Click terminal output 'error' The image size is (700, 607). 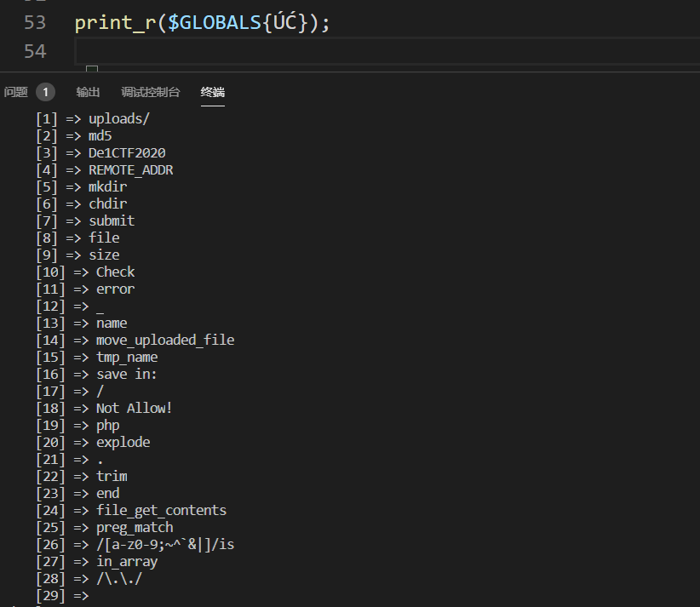(x=115, y=289)
